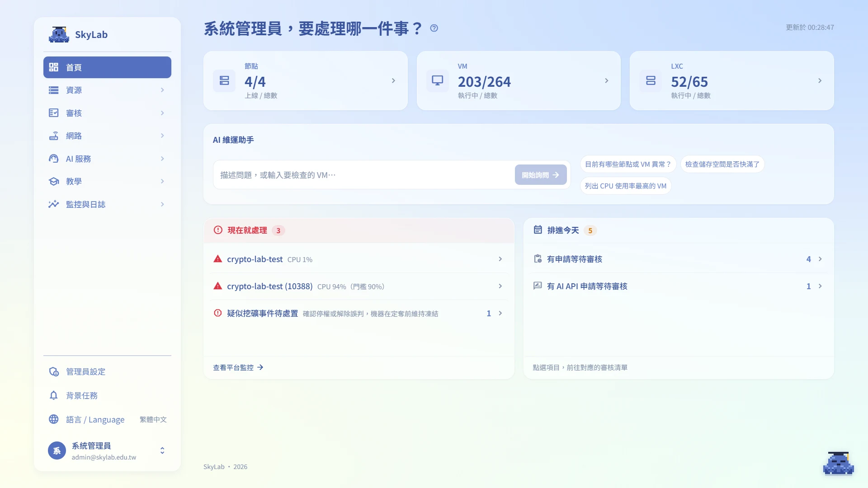Open the account switcher arrows beside 系統管理員

pos(162,450)
